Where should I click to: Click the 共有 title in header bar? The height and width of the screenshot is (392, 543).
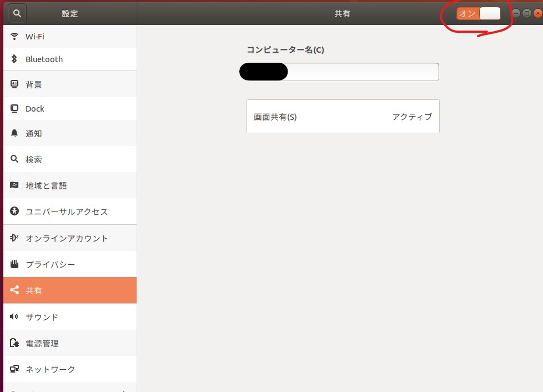pos(342,13)
